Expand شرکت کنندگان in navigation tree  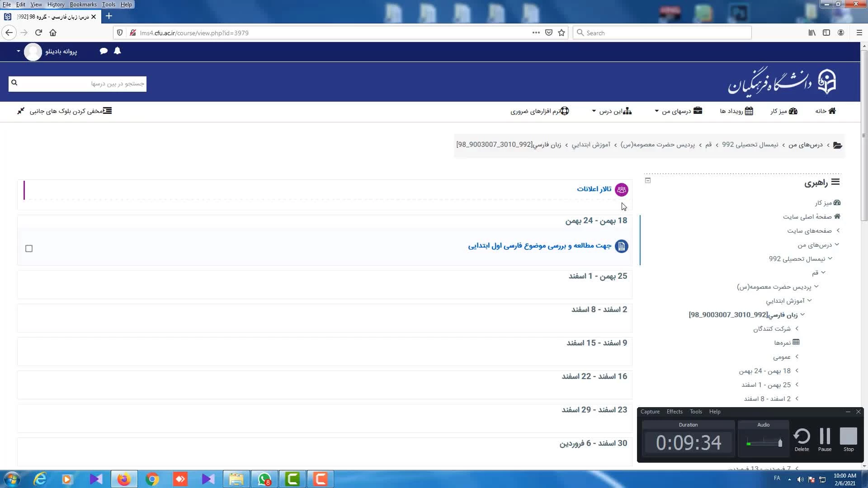(797, 328)
